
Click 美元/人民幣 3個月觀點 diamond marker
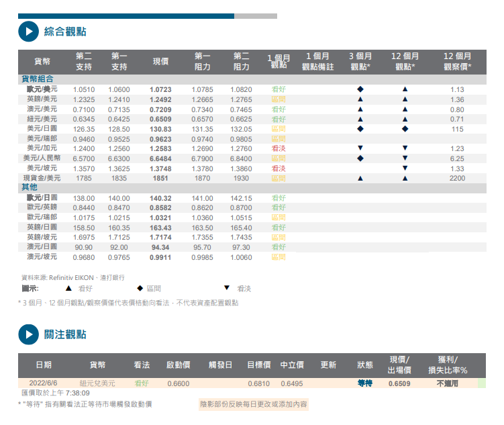coord(360,158)
